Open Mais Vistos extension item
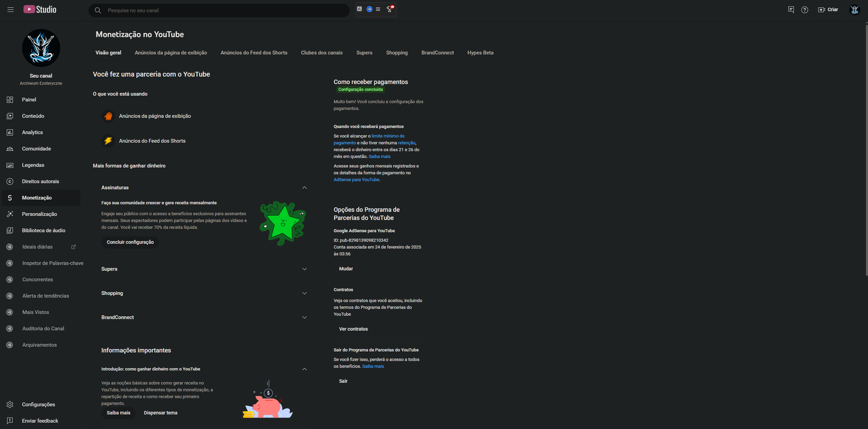Viewport: 868px width, 429px height. [41, 312]
